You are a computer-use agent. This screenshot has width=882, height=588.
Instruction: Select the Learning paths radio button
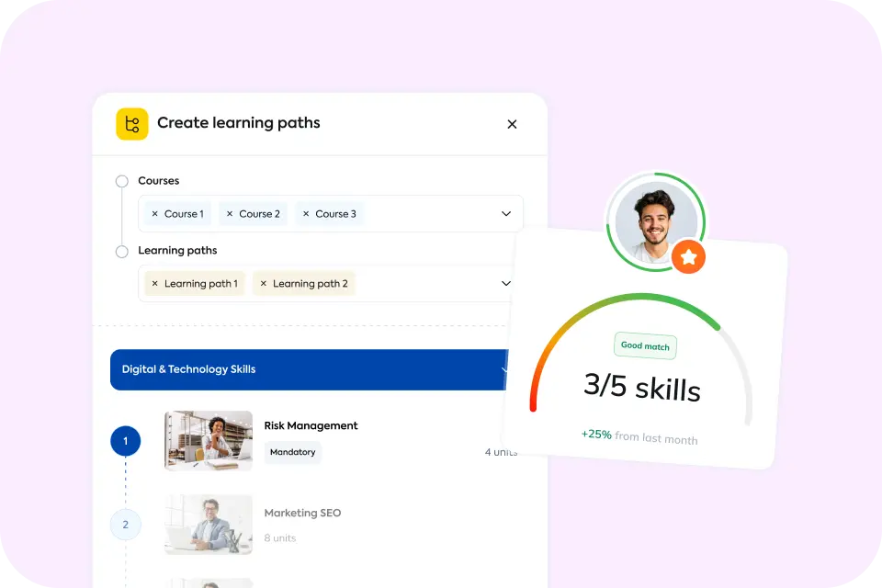[x=122, y=251]
